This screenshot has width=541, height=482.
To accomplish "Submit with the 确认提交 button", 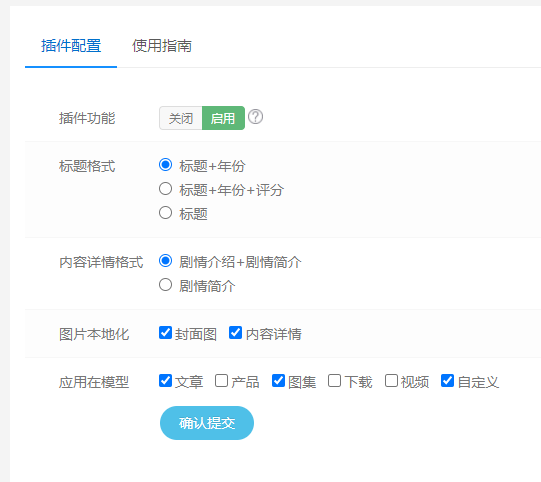I will click(x=207, y=423).
